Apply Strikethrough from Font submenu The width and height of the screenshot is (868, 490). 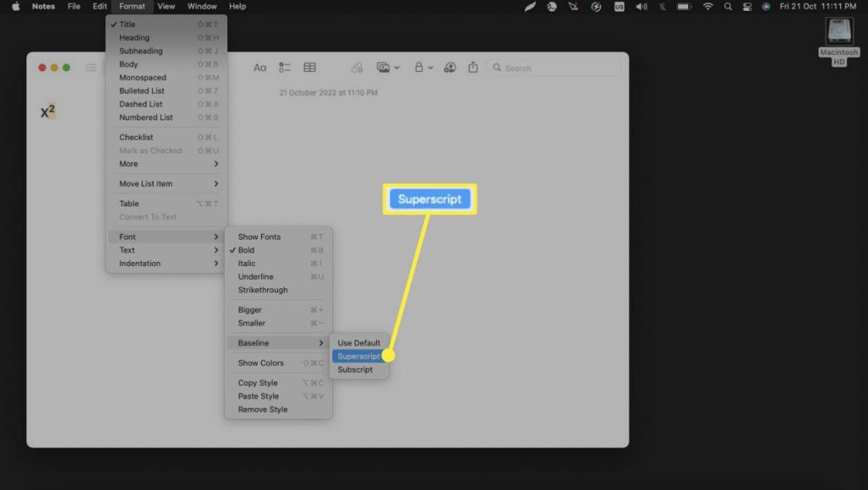coord(278,290)
